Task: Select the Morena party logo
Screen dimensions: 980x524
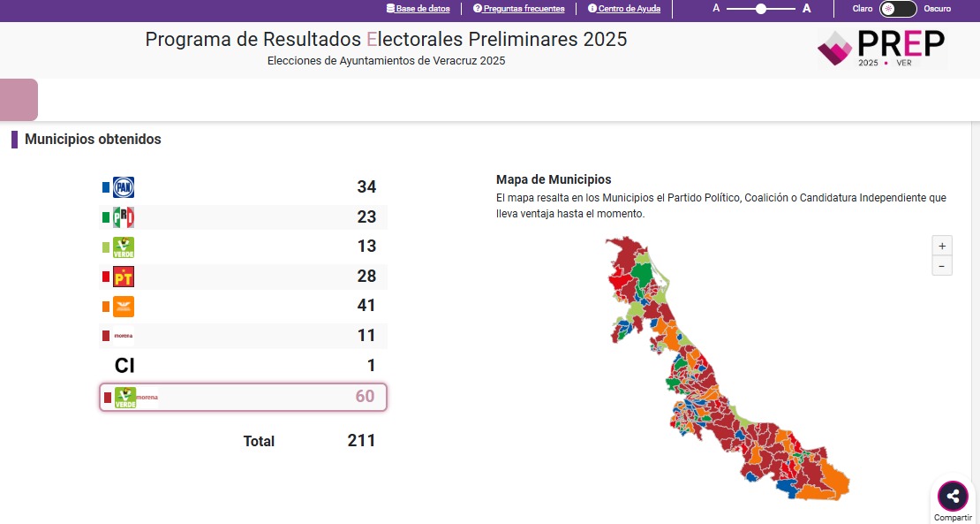Action: (123, 336)
